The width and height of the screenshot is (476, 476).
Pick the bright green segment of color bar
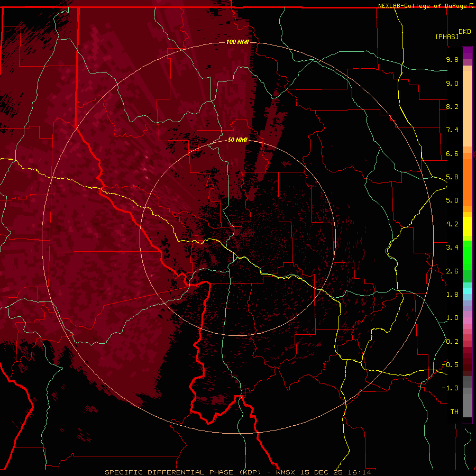coord(467,255)
